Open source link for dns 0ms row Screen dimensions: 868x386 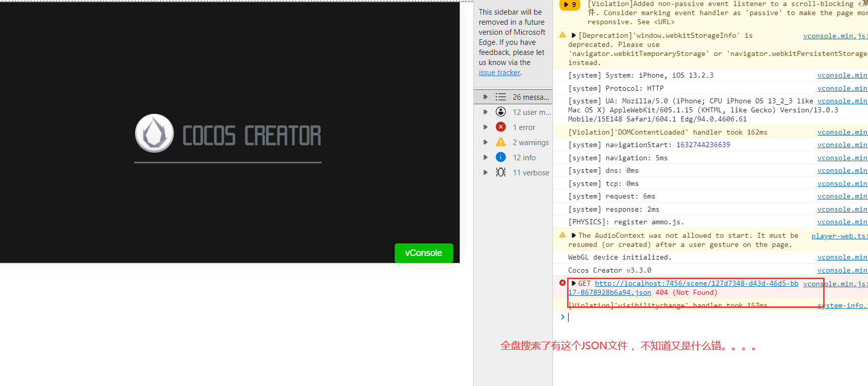point(842,170)
